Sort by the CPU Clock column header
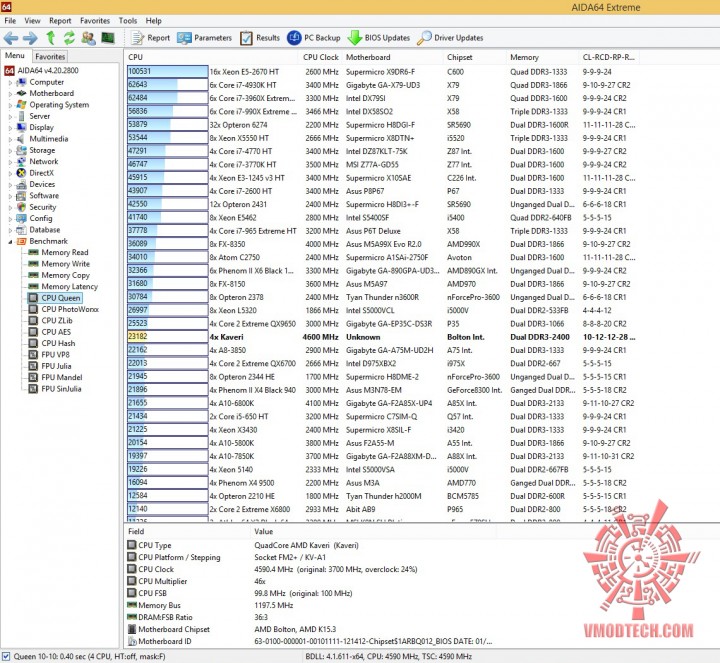720x663 pixels. click(321, 57)
